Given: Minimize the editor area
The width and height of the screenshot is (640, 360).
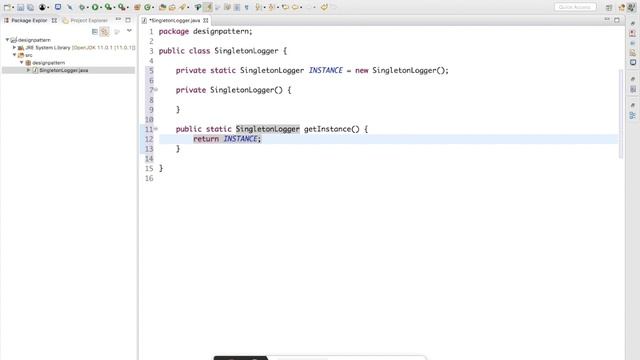Looking at the screenshot, I should pos(607,19).
